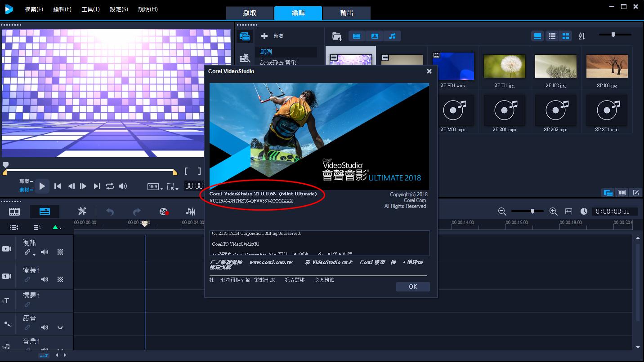The height and width of the screenshot is (362, 644).
Task: Switch library to thumbnail view
Action: [x=566, y=36]
